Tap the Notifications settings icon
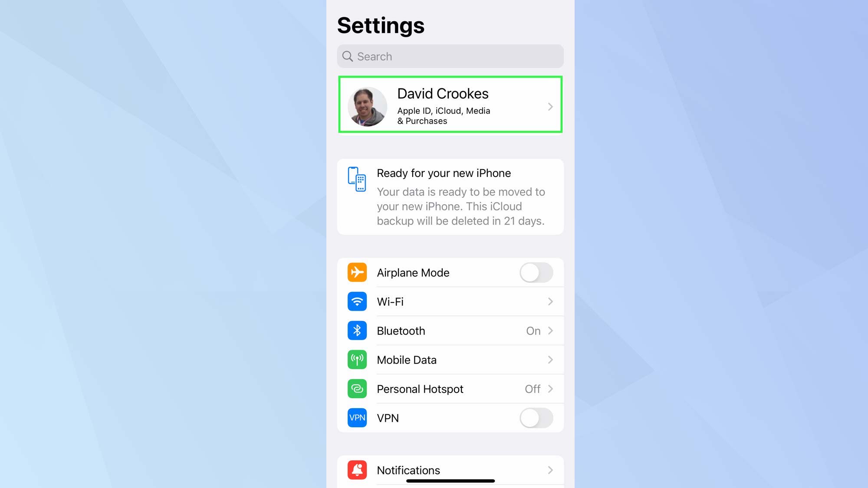868x488 pixels. click(x=356, y=470)
